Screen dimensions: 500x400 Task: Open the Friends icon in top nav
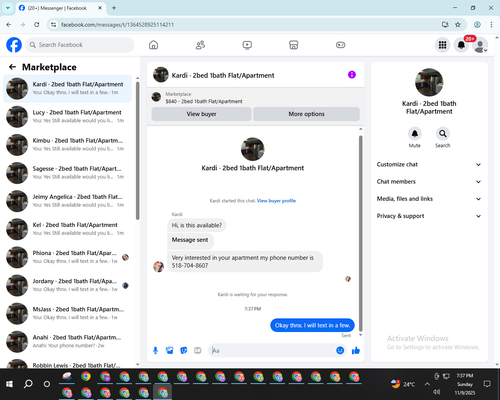tap(200, 45)
